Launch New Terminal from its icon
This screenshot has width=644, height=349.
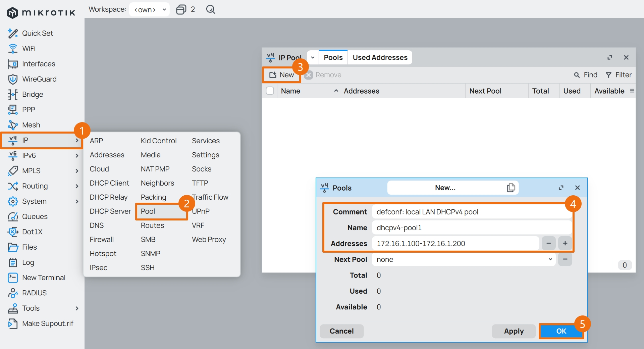coord(13,278)
